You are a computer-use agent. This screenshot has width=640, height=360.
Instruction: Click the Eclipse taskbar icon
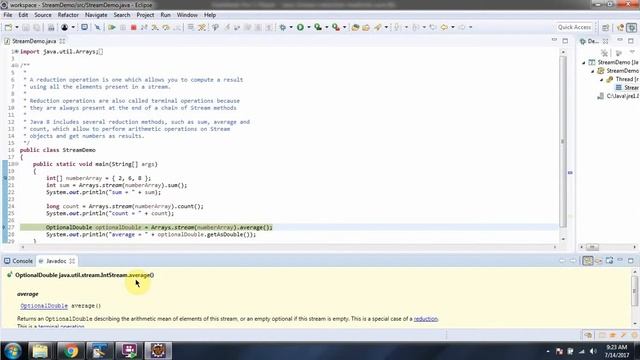pos(158,351)
